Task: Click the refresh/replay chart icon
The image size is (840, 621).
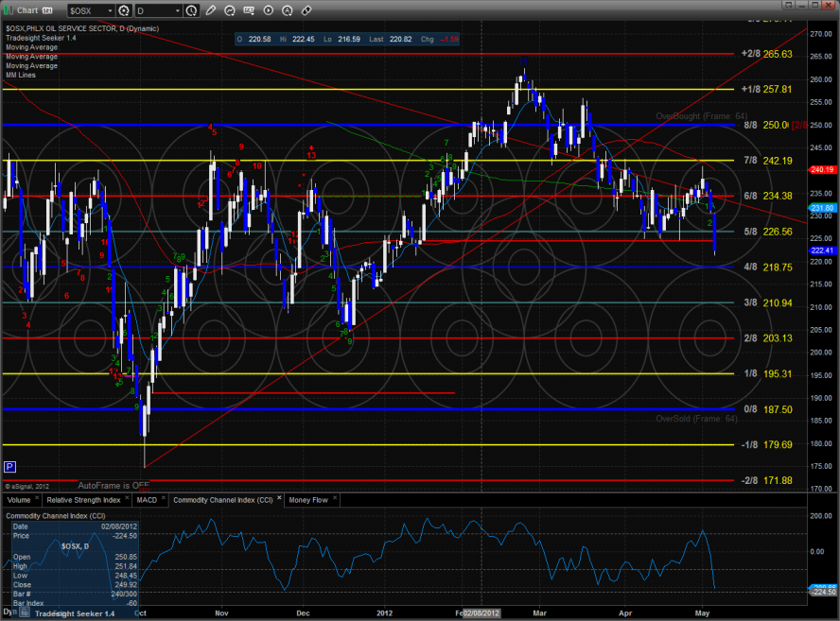Action: coord(230,9)
